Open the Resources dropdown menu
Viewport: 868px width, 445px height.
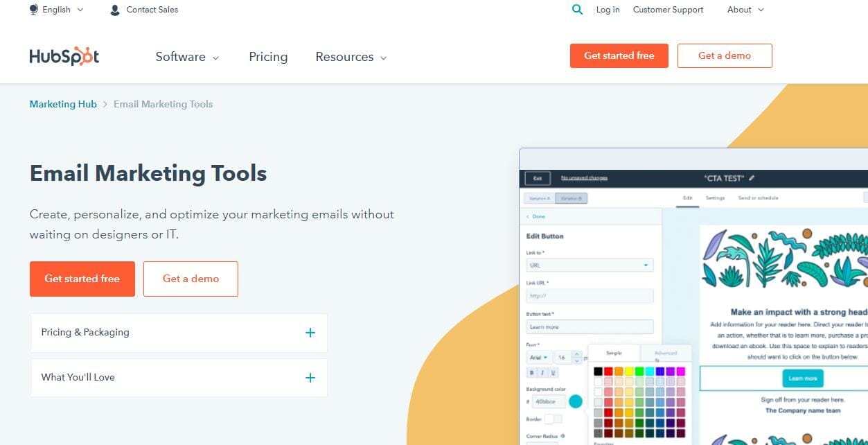[x=351, y=57]
